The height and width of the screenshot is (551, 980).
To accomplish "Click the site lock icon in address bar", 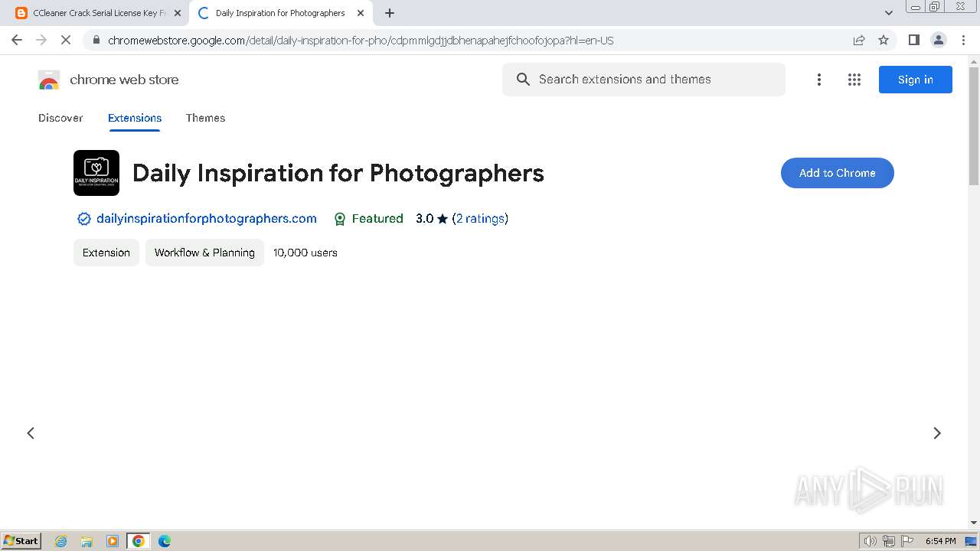I will coord(96,40).
